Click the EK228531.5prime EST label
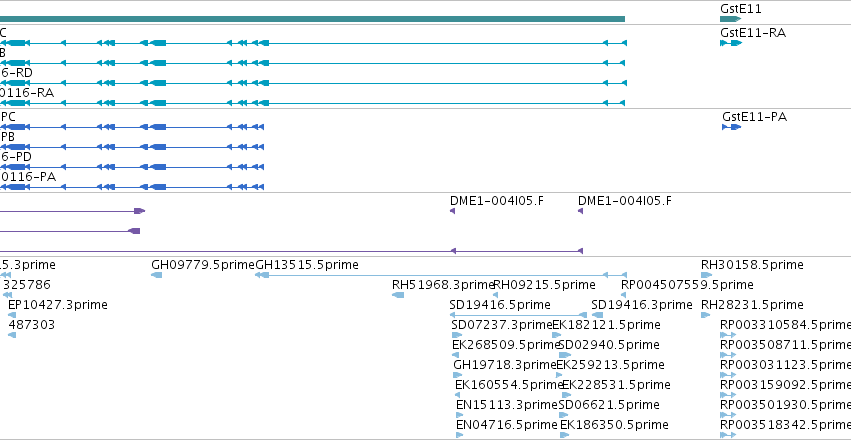 pyautogui.click(x=616, y=385)
